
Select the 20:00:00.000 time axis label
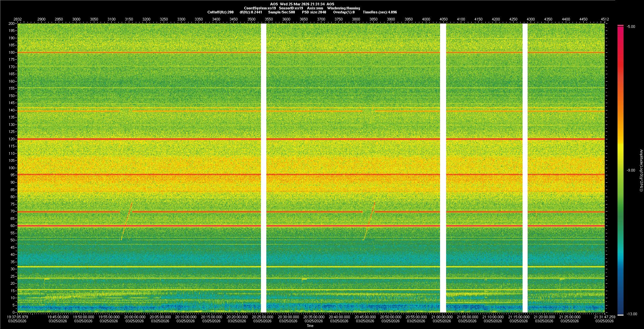[x=135, y=317]
